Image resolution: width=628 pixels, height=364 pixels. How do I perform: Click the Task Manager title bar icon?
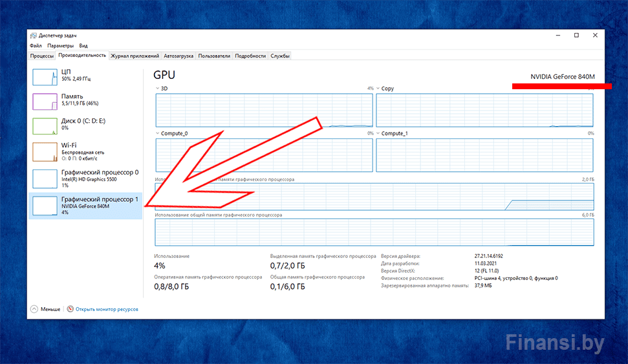pos(34,36)
